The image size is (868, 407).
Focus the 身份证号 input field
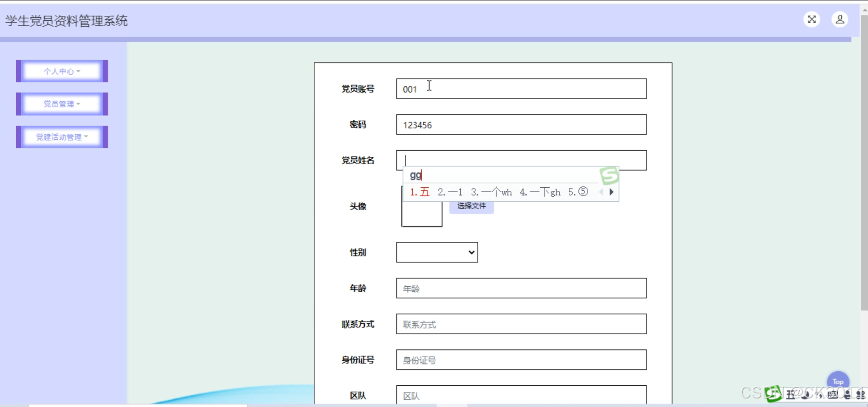pos(521,360)
